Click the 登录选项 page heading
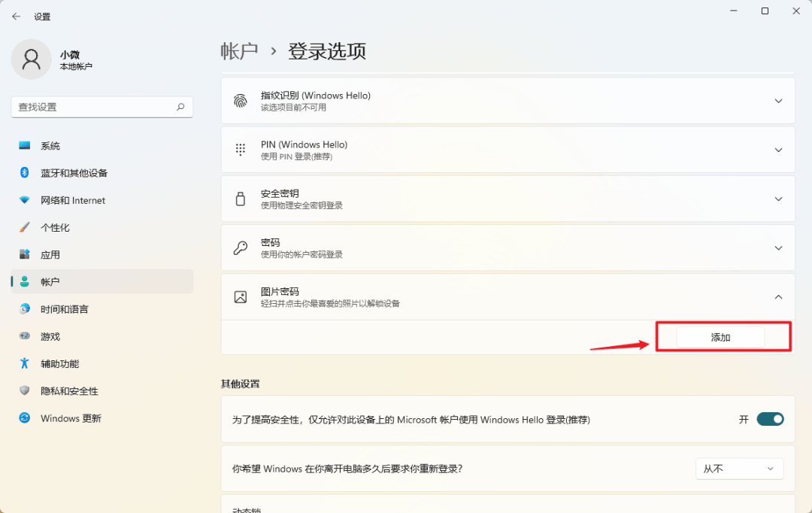 pos(327,51)
